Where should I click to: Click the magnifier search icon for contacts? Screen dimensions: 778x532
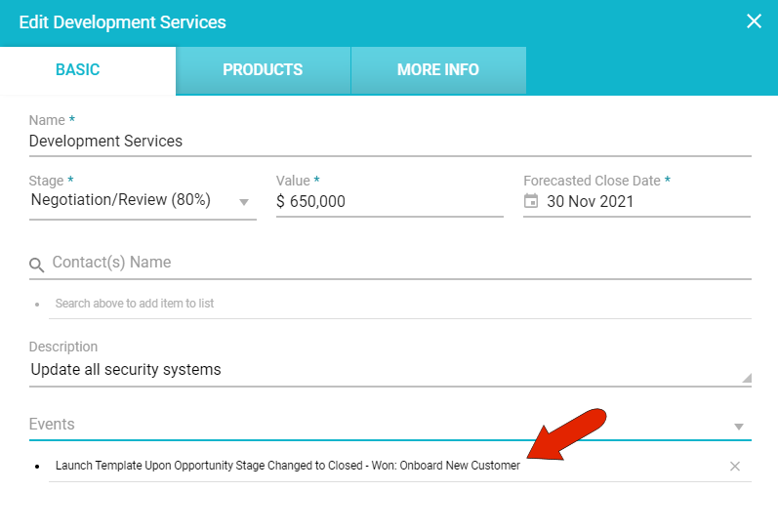point(36,265)
